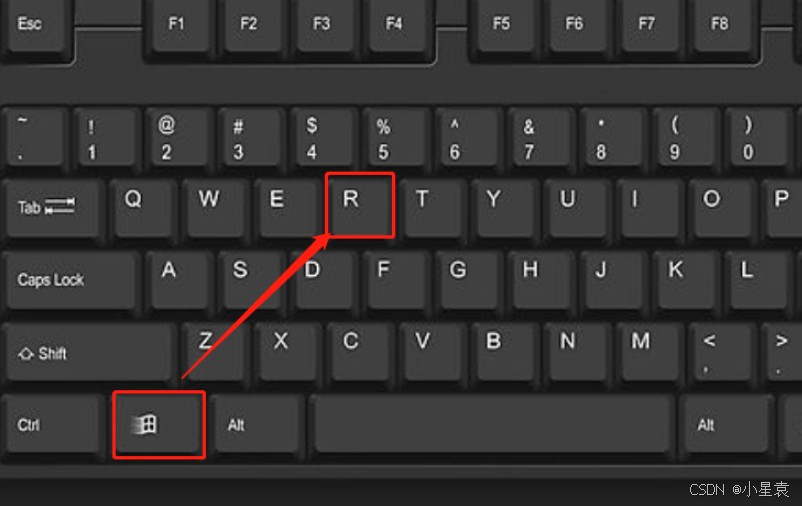Screen dimensions: 802x506
Task: Click the Windows logo key
Action: click(159, 424)
